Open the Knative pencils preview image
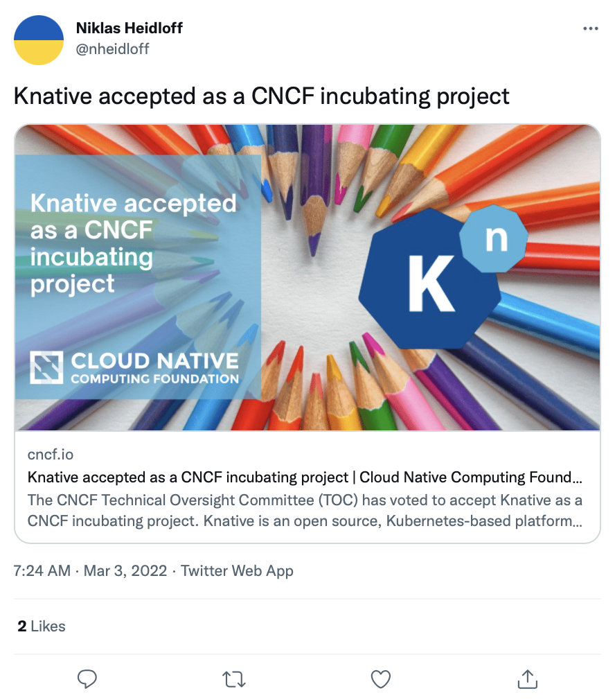615x700 pixels. pos(307,278)
